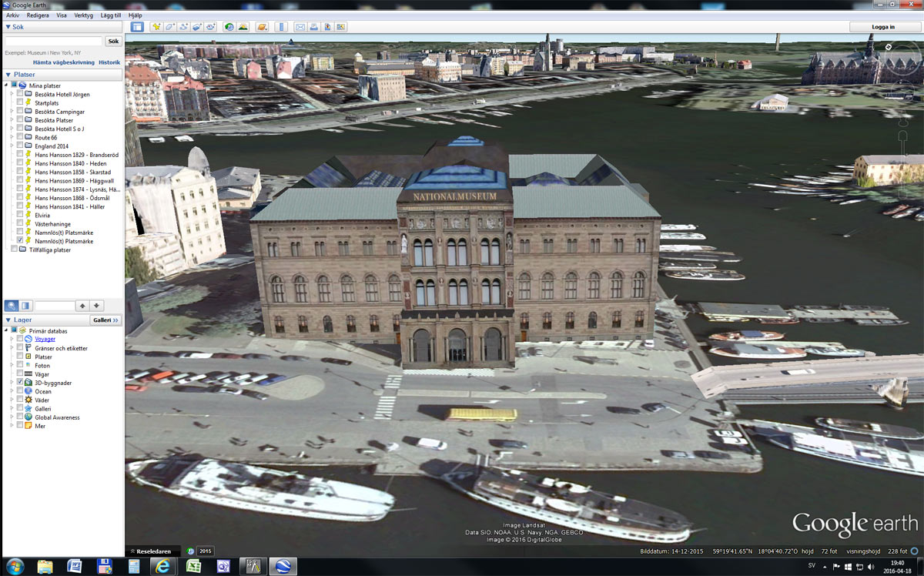Add a path using the toolbar icon
The width and height of the screenshot is (924, 576).
point(184,27)
